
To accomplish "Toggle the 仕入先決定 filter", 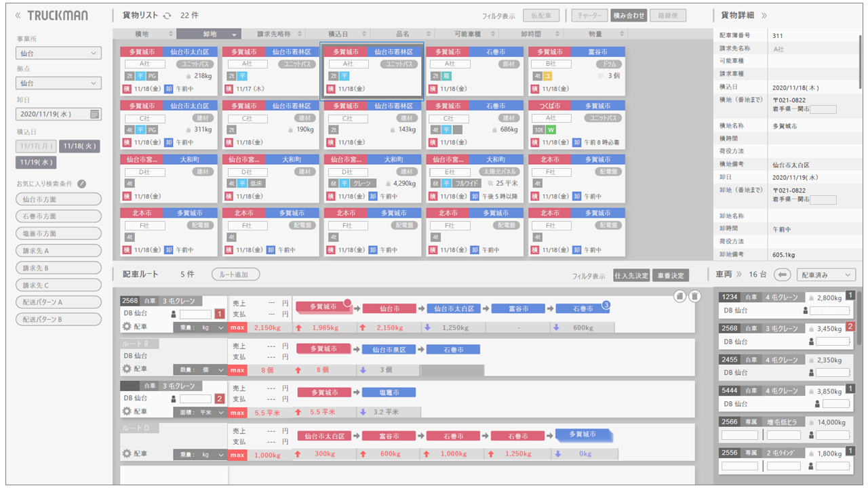I will [x=630, y=276].
